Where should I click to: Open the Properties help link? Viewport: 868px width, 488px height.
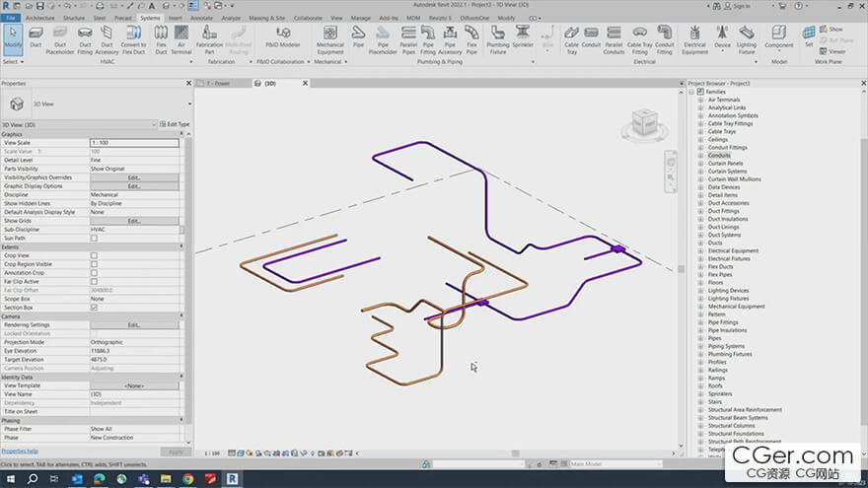(20, 452)
